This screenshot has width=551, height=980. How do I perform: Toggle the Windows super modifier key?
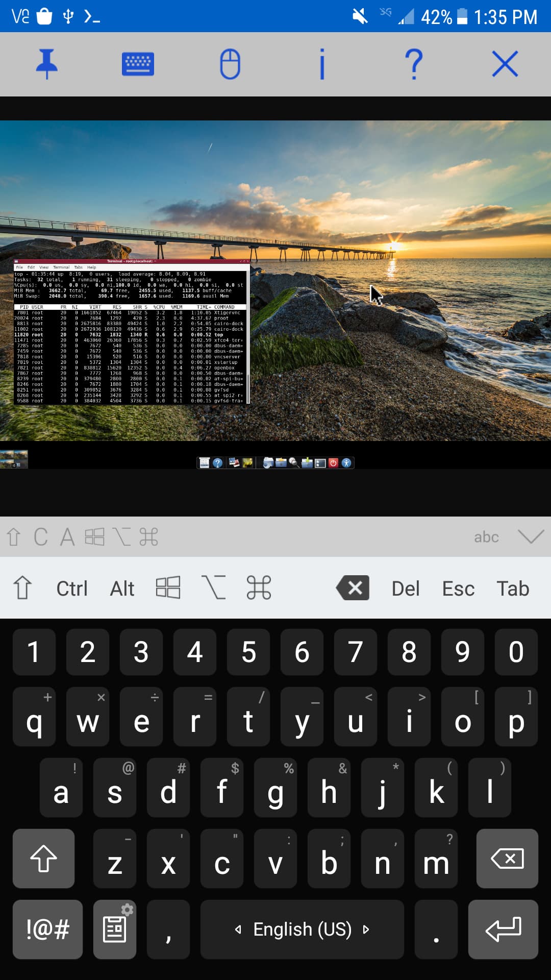point(168,587)
